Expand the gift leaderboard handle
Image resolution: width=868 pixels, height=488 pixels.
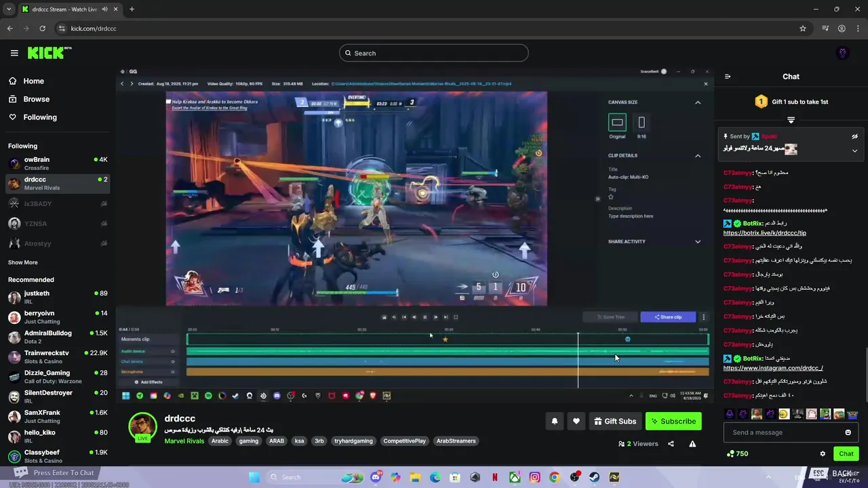791,120
